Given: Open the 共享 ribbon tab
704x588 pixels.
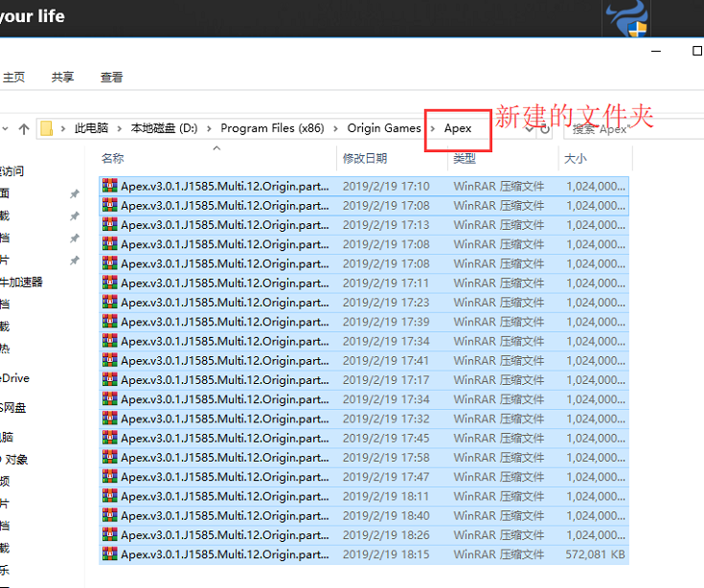Looking at the screenshot, I should [62, 78].
